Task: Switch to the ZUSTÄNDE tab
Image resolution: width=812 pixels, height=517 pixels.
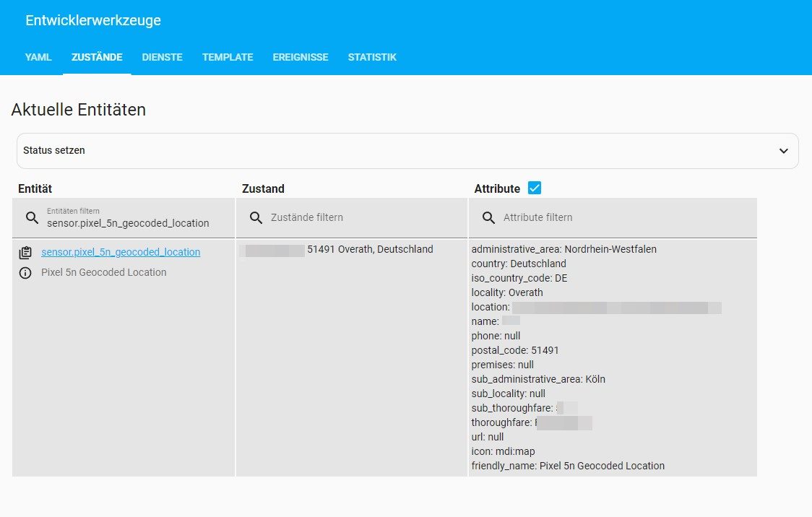Action: click(97, 57)
